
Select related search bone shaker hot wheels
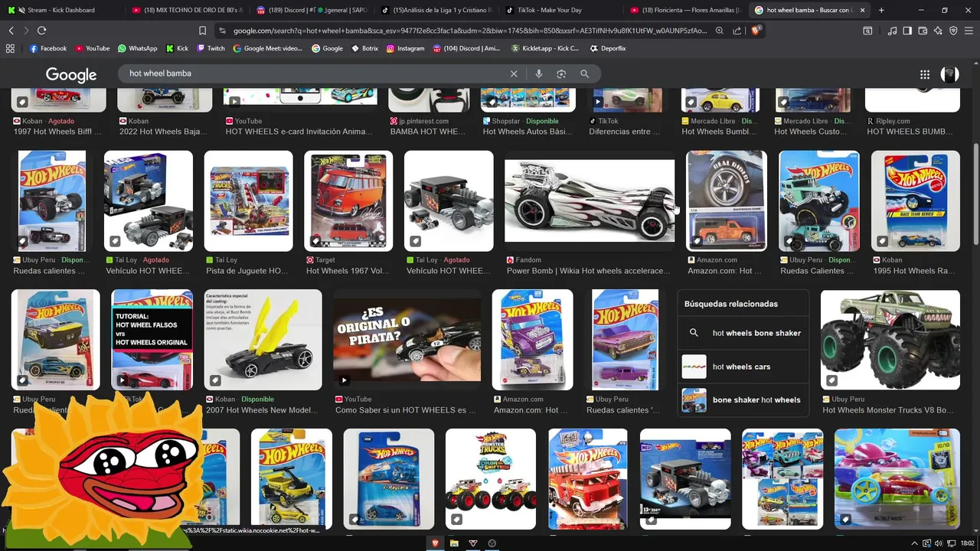[743, 399]
